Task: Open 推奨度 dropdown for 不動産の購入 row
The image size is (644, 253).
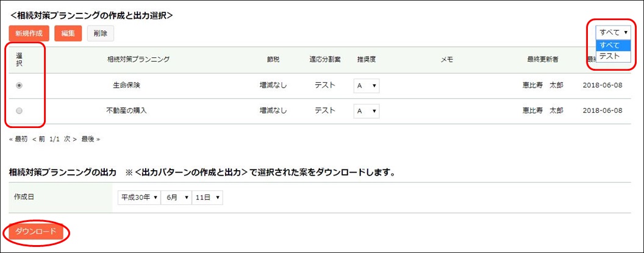Action: 367,111
